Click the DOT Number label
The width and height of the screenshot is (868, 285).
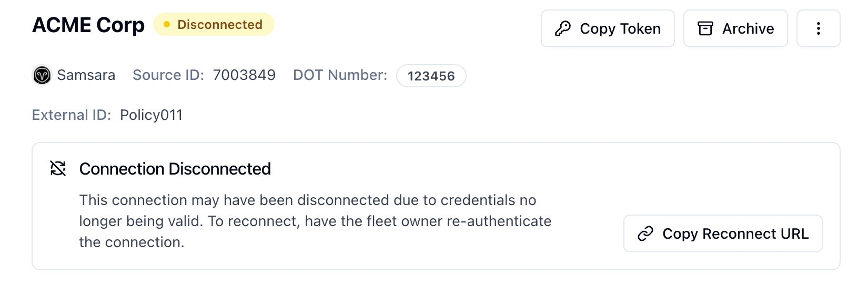pos(340,75)
